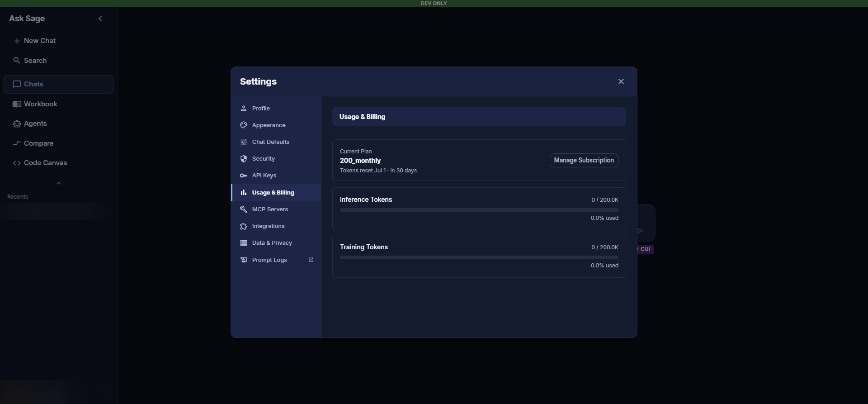Click the Compare arrows icon
Image resolution: width=868 pixels, height=404 pixels.
pos(17,143)
